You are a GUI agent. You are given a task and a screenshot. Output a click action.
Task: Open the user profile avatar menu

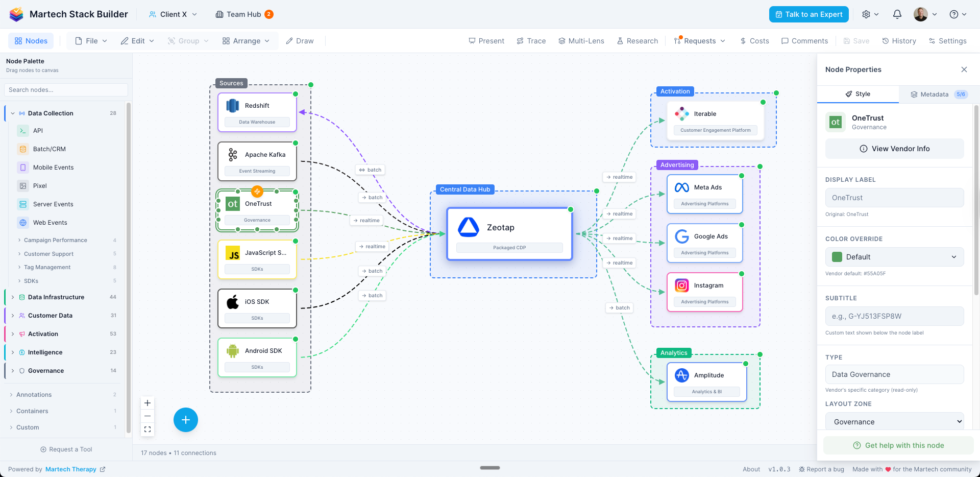pos(925,14)
